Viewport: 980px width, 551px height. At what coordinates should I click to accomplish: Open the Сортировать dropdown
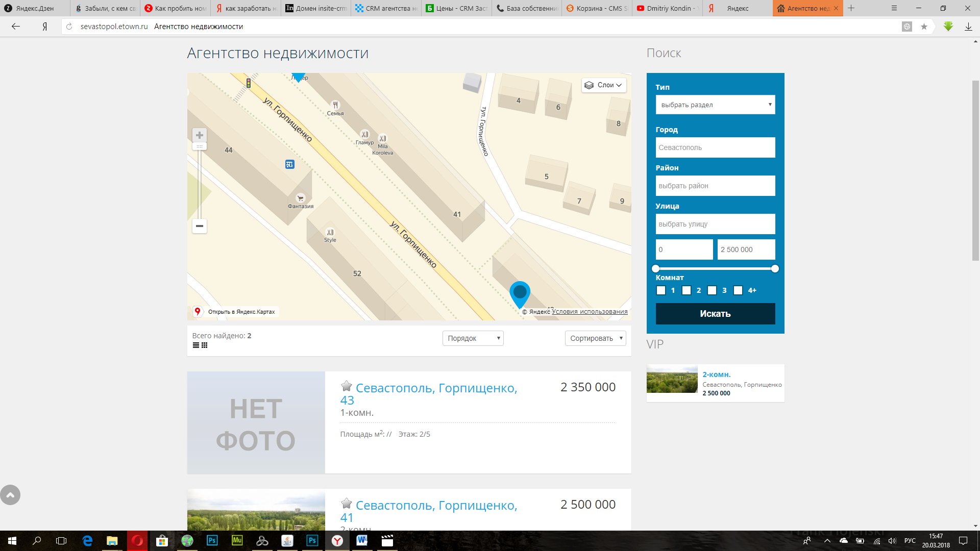point(596,338)
